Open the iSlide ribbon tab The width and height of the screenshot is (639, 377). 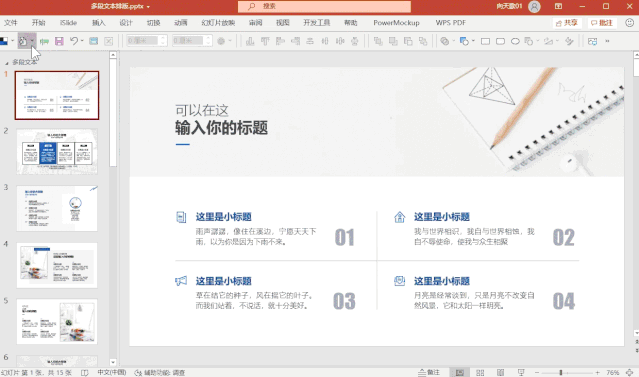68,23
